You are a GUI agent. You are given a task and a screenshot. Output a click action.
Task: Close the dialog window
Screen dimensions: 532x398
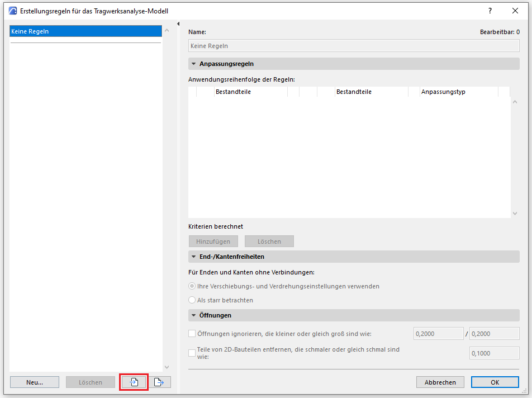pyautogui.click(x=515, y=11)
